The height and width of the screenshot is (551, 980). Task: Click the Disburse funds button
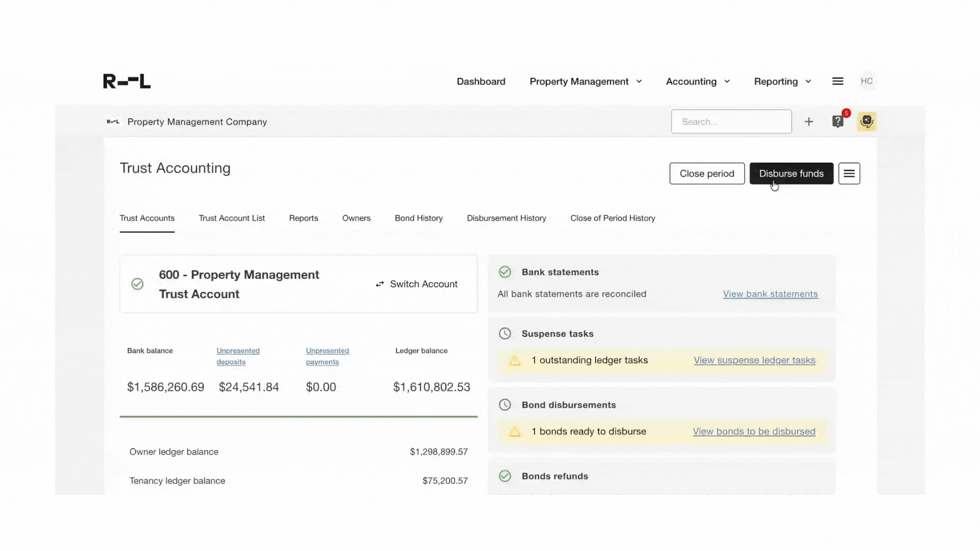(x=791, y=173)
